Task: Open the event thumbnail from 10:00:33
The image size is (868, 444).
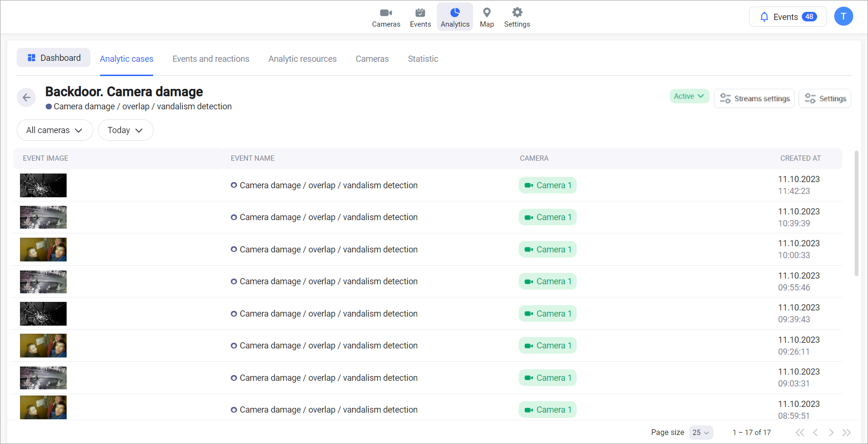Action: (x=43, y=250)
